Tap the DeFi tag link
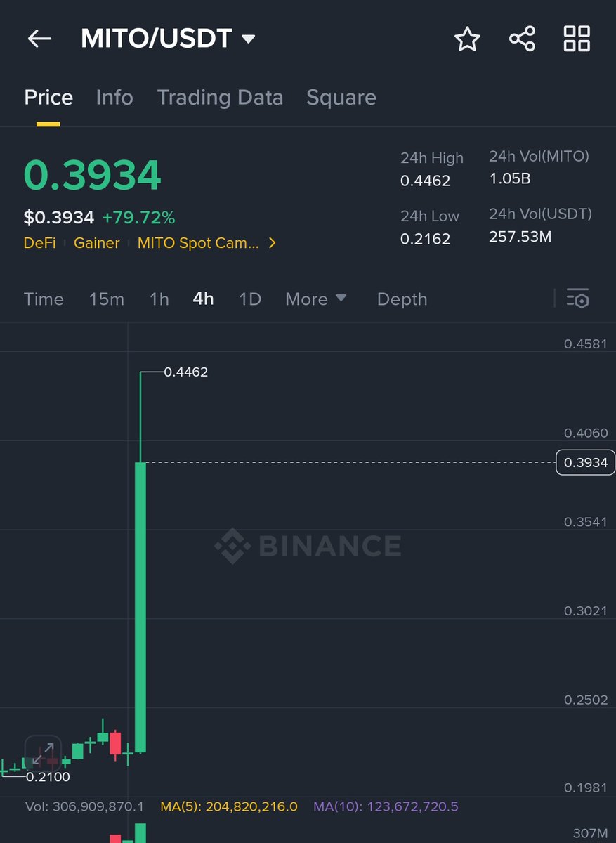 pyautogui.click(x=39, y=243)
